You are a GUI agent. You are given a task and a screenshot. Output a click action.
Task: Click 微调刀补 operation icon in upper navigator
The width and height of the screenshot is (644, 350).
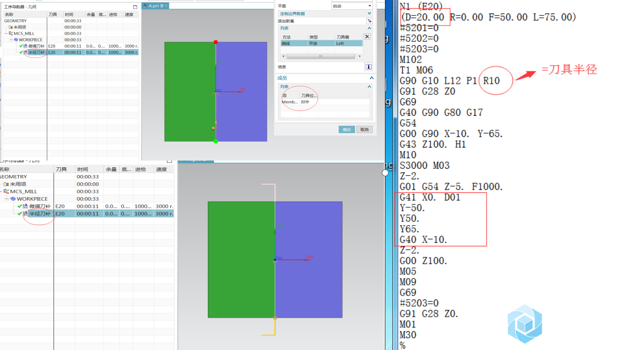point(26,46)
